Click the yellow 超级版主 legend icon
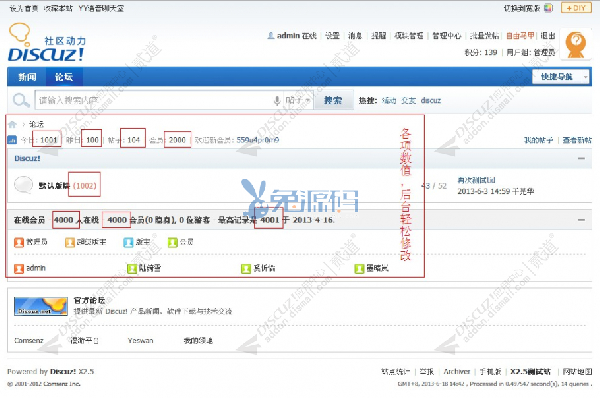 pos(70,242)
